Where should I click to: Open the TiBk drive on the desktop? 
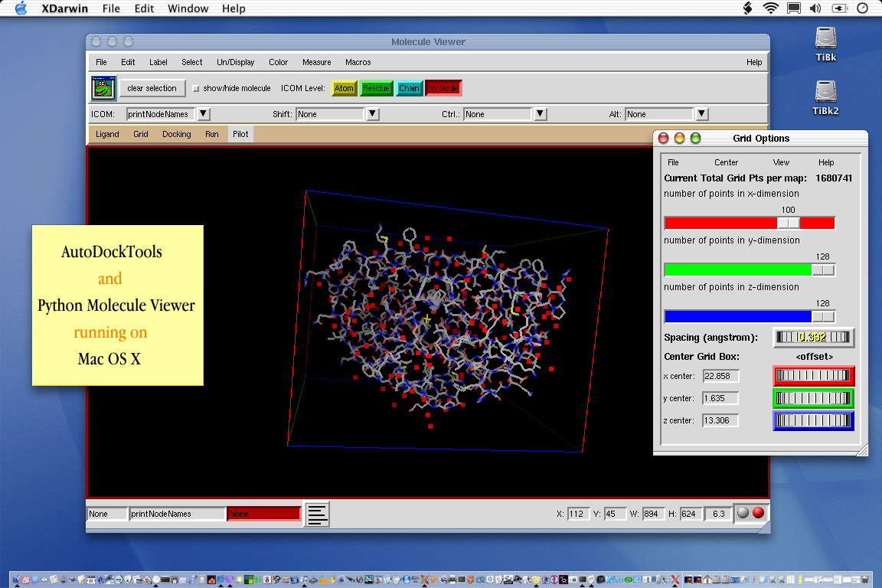[x=826, y=44]
